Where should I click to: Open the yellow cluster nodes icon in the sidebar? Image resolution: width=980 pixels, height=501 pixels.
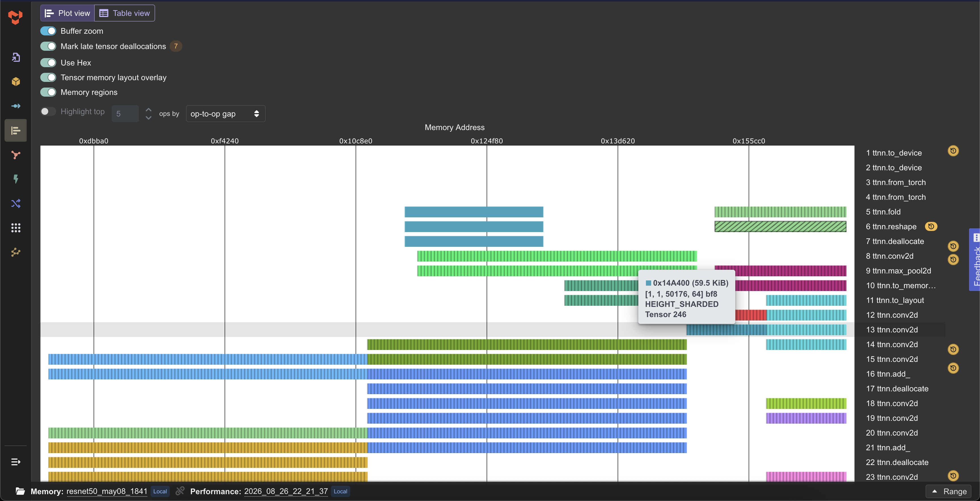tap(16, 252)
